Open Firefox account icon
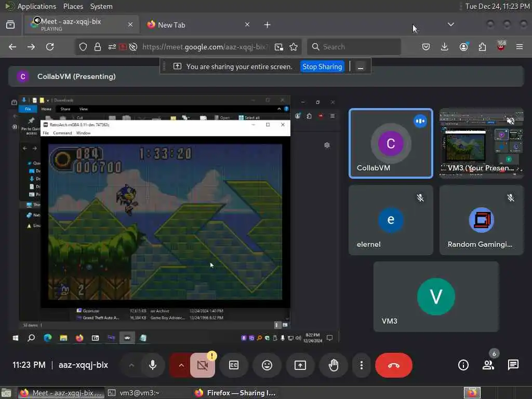 click(x=463, y=47)
